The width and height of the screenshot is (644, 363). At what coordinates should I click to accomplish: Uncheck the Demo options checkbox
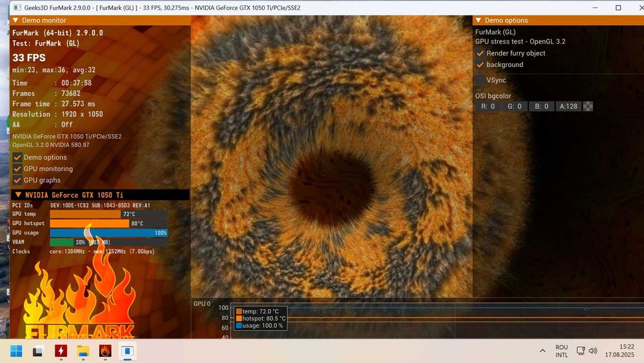click(x=17, y=157)
